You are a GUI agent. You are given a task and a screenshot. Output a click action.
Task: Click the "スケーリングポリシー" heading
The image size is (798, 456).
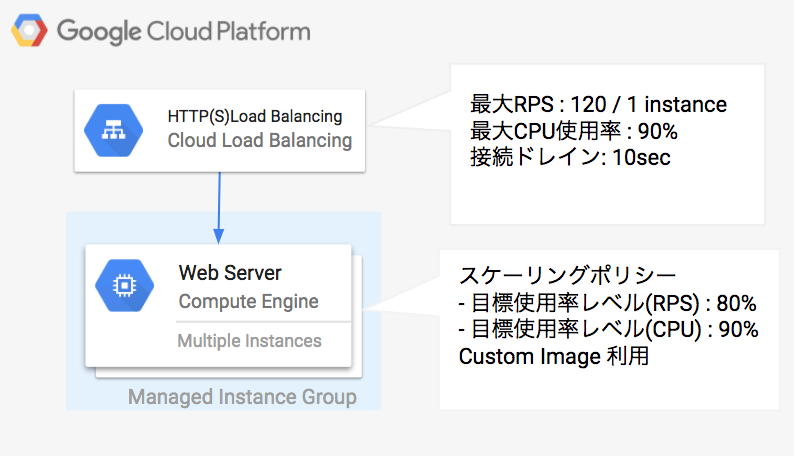pyautogui.click(x=567, y=276)
